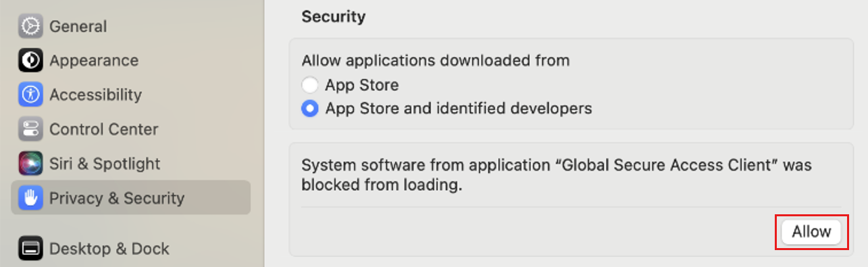Screen dimensions: 868x267
Task: Click the Privacy & Security hand icon
Action: pyautogui.click(x=30, y=198)
